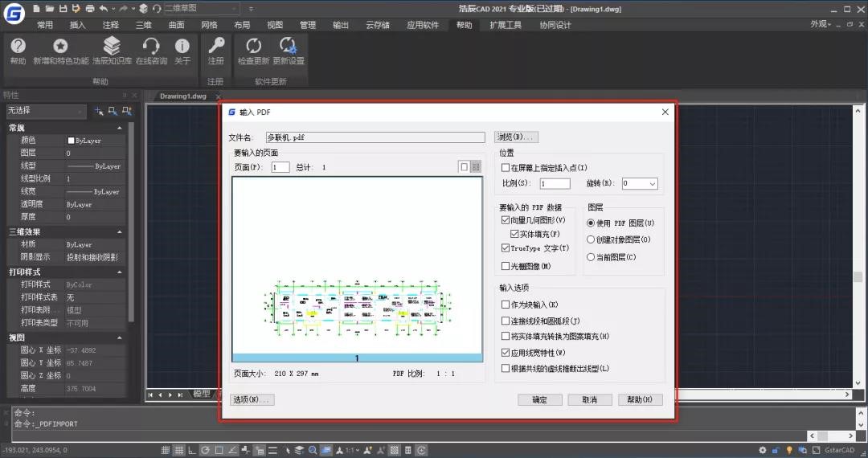868x458 pixels.
Task: Enable 根据共线的虚线推断出线型(L) checkbox
Action: pos(506,368)
